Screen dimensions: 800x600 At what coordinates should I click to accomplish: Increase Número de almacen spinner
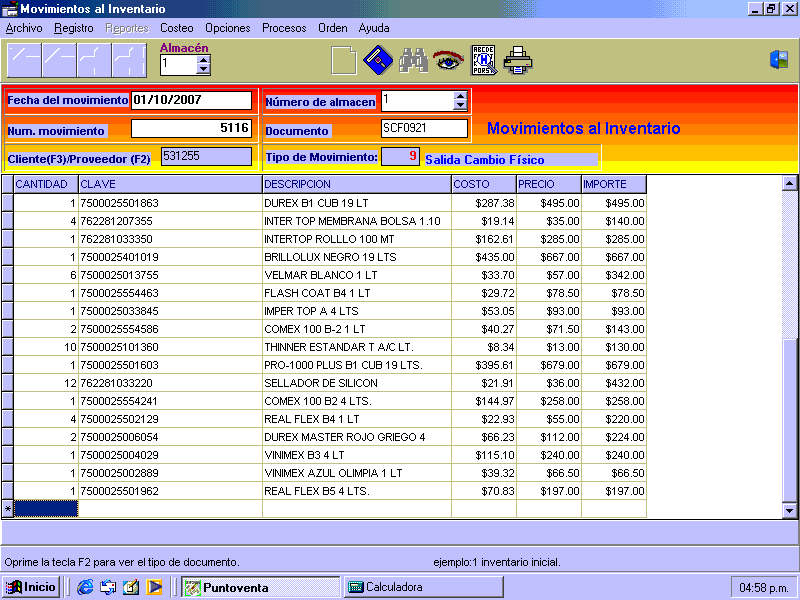tap(460, 96)
